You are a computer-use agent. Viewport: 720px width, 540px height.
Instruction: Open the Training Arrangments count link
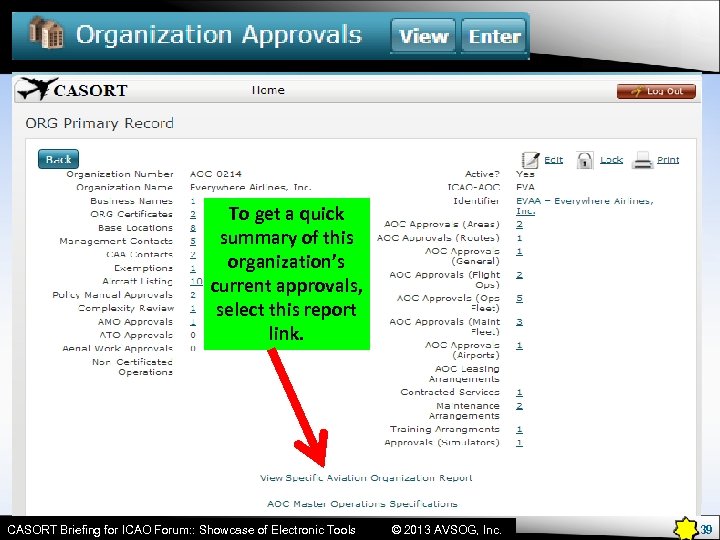point(519,429)
